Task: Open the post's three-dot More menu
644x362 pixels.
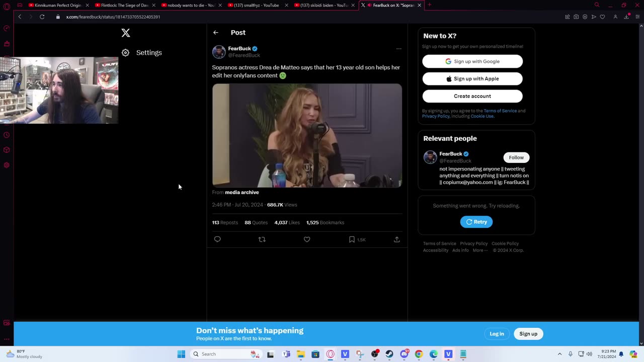Action: 399,49
